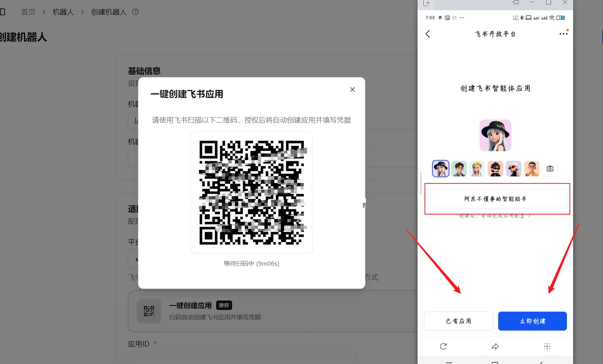
Task: Close the 一键创建飞书应用 dialog
Action: coord(352,89)
